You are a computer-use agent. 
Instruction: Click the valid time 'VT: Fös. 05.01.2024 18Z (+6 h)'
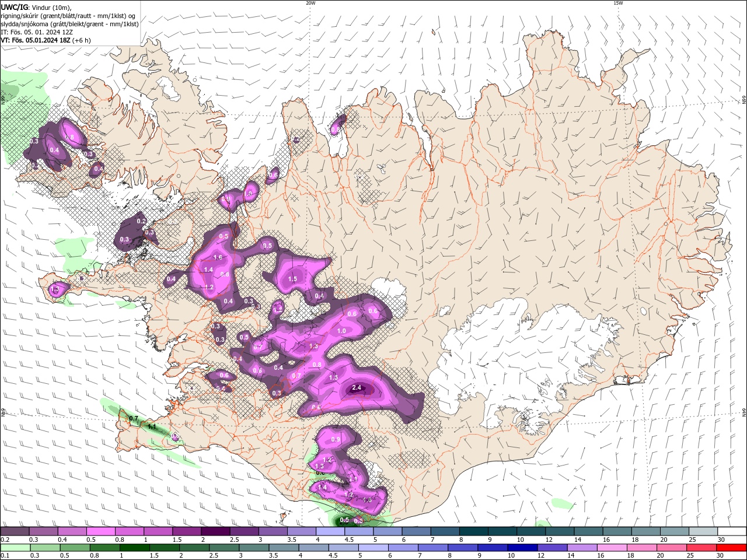(46, 40)
